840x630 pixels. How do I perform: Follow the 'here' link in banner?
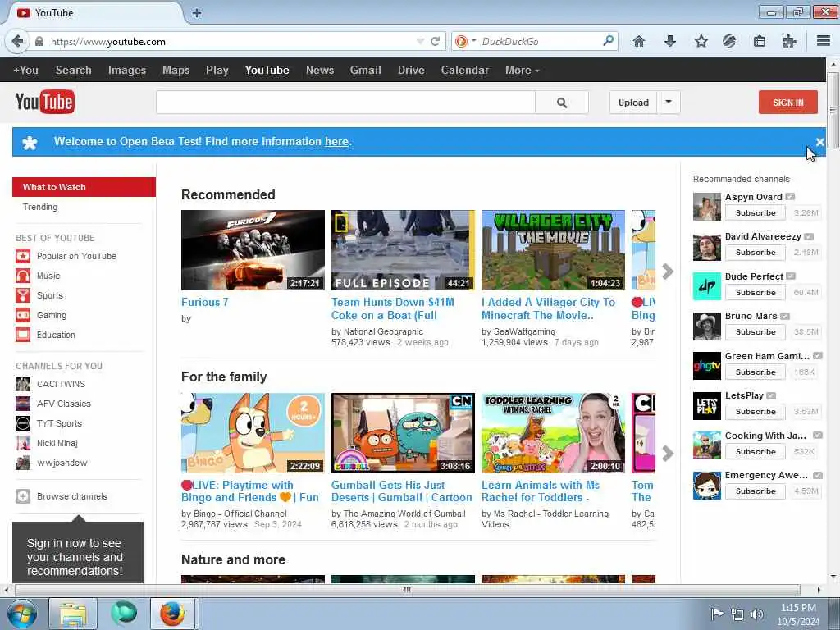tap(336, 141)
